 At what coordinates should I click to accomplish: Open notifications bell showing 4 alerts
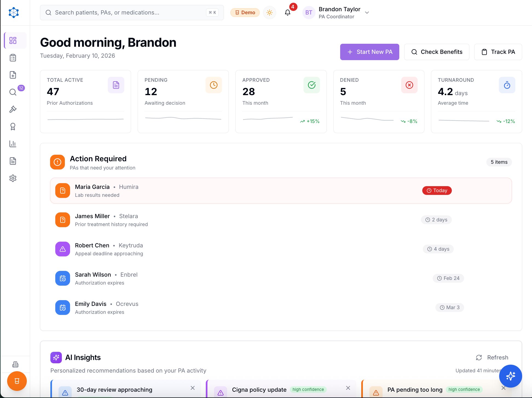[287, 13]
